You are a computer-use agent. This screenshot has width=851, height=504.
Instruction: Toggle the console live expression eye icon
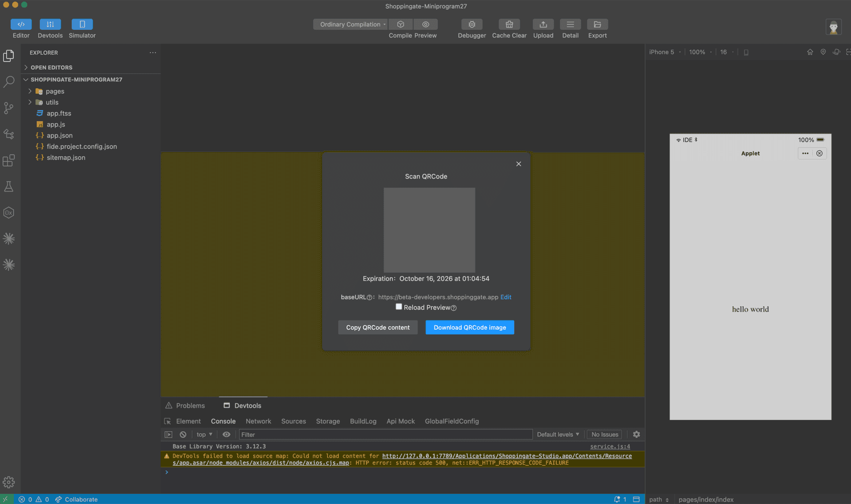(x=227, y=434)
